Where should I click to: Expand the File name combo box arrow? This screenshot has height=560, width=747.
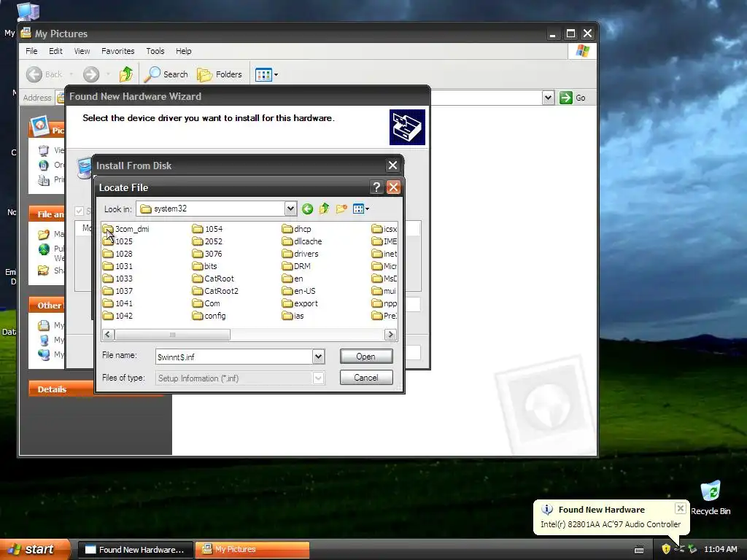318,356
